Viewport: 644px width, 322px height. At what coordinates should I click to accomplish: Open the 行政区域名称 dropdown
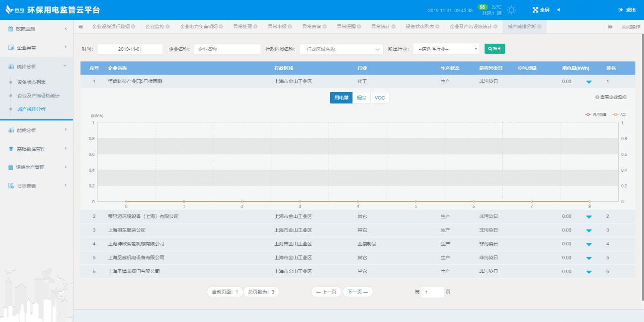pos(341,49)
